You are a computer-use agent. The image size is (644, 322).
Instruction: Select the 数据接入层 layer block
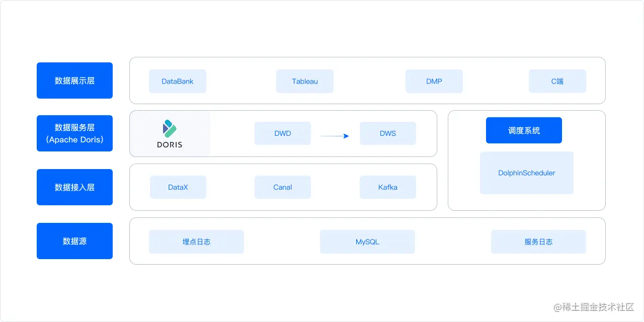(74, 187)
